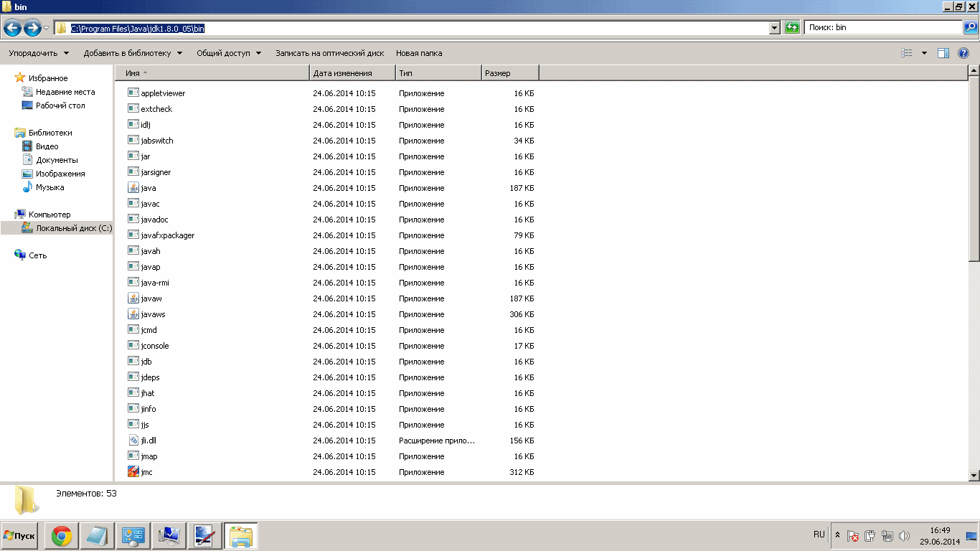Click the Show desktop icon in tray
The height and width of the screenshot is (551, 980).
click(x=972, y=536)
